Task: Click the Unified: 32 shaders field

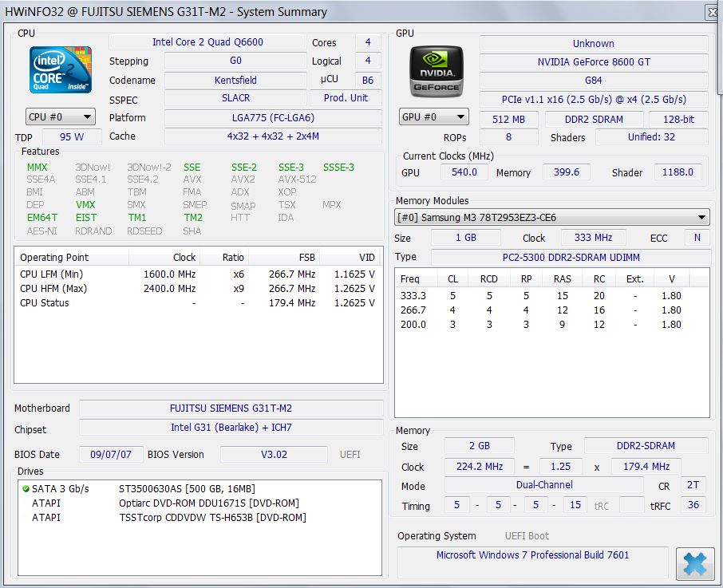Action: pos(651,137)
